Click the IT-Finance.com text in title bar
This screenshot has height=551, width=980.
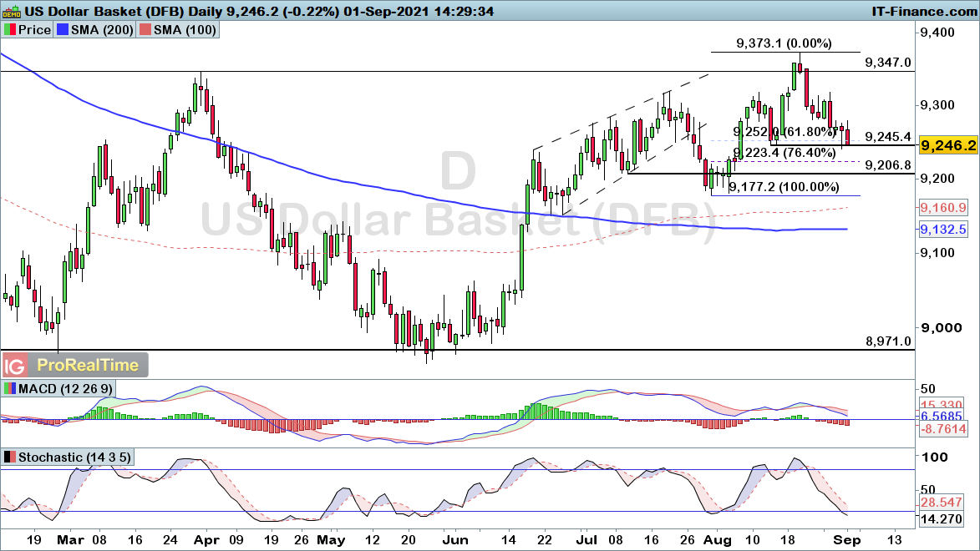coord(924,11)
